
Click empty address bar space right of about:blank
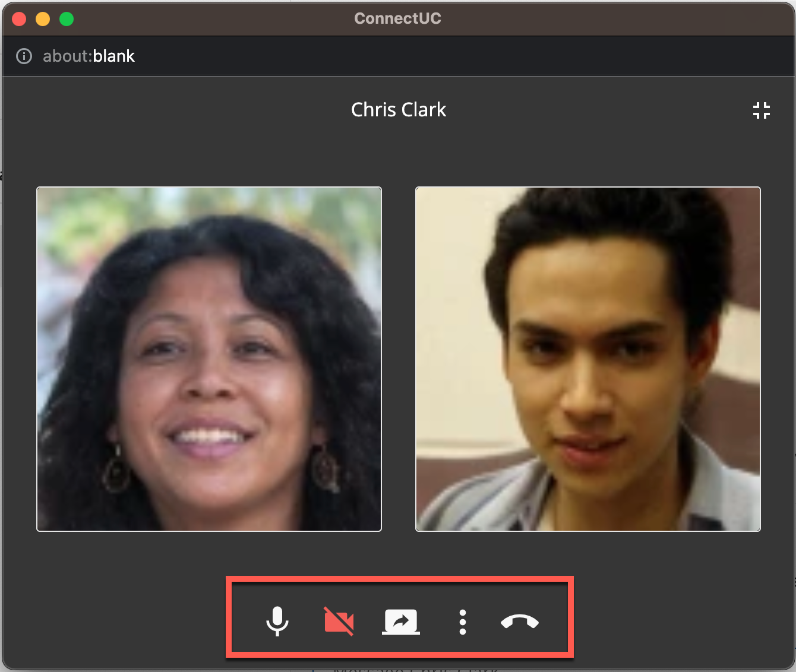click(463, 56)
